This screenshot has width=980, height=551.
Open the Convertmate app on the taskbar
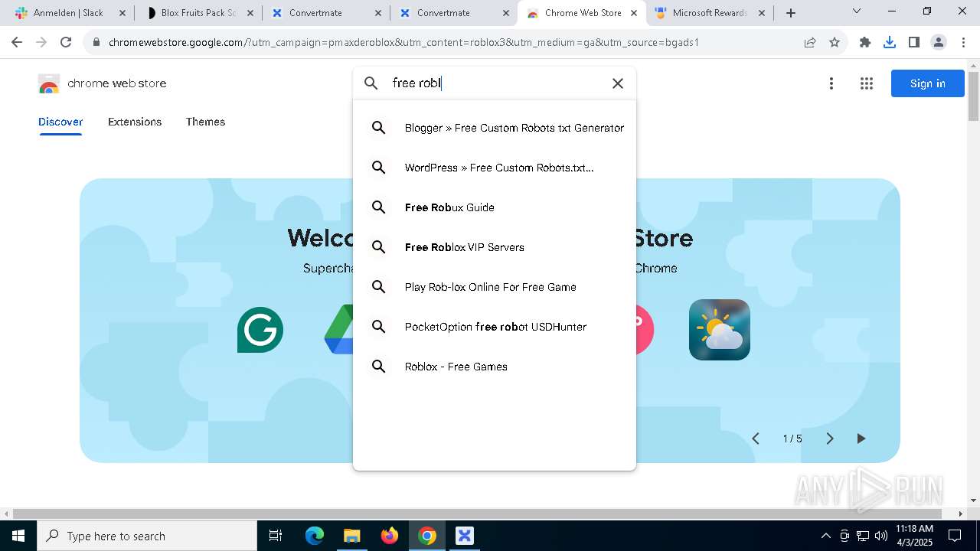[465, 536]
